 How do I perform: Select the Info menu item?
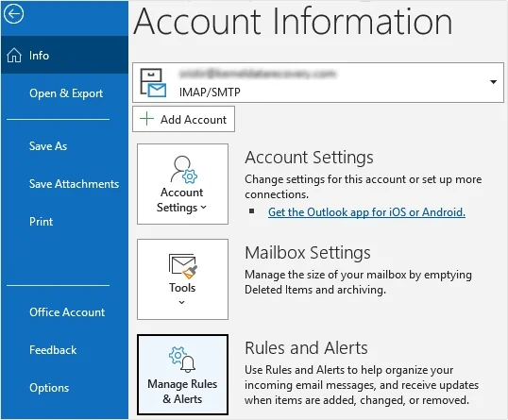64,55
